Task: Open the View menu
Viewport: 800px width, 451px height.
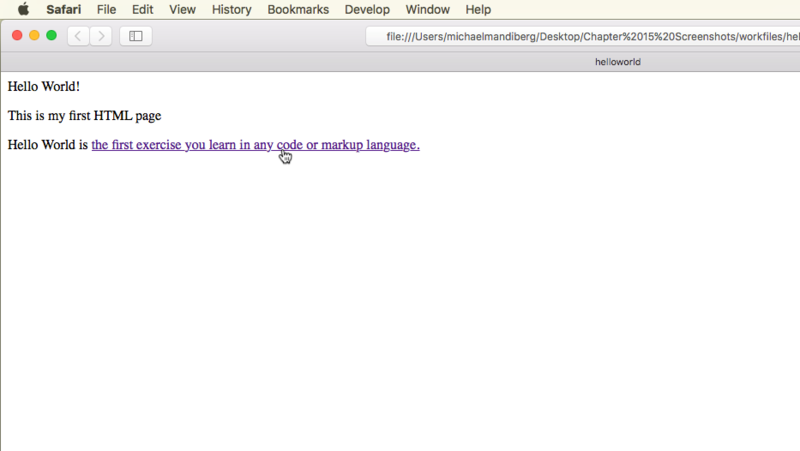Action: [x=182, y=9]
